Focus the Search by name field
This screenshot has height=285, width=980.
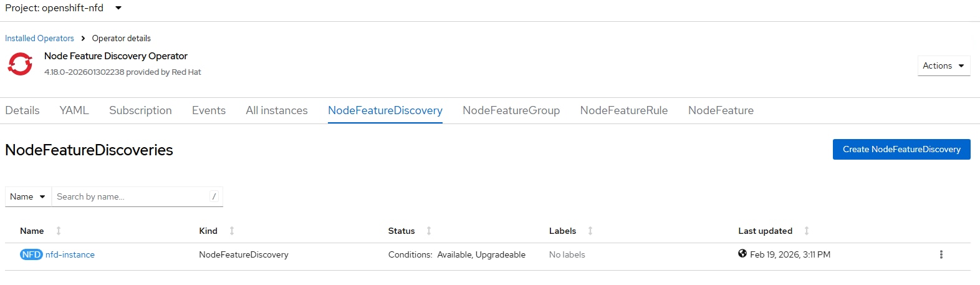[131, 196]
